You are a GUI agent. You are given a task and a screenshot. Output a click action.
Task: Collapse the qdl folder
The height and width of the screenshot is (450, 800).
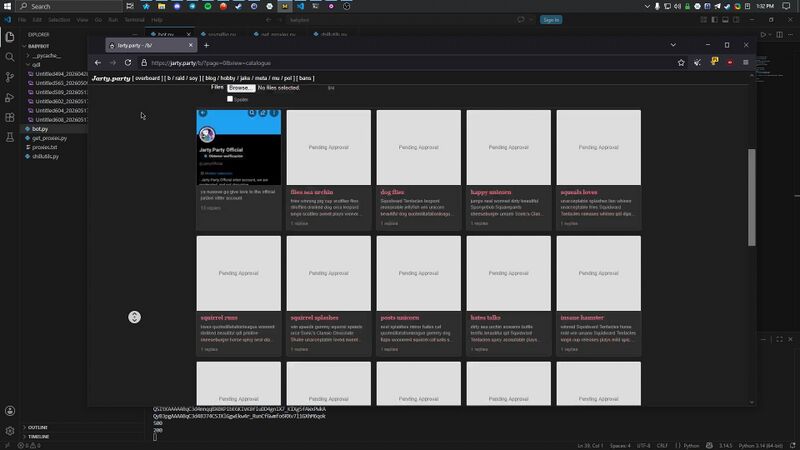click(x=33, y=65)
